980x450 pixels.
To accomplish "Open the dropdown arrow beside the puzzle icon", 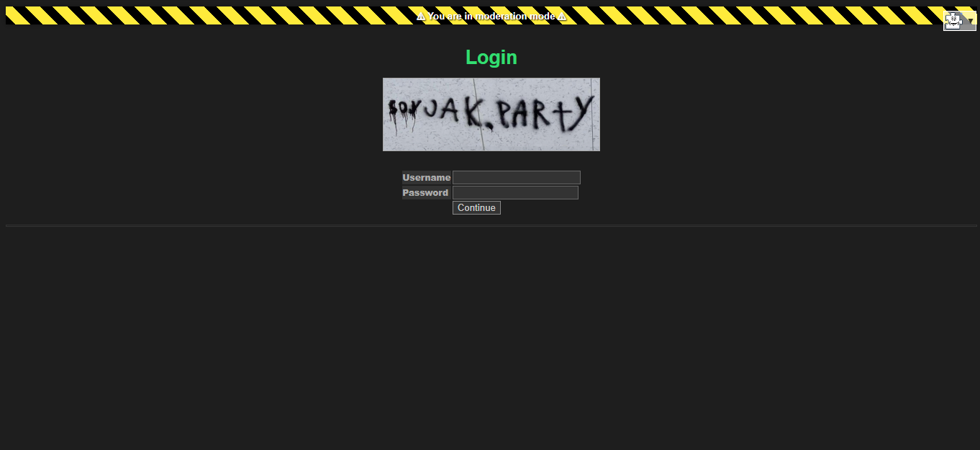I will (x=970, y=22).
